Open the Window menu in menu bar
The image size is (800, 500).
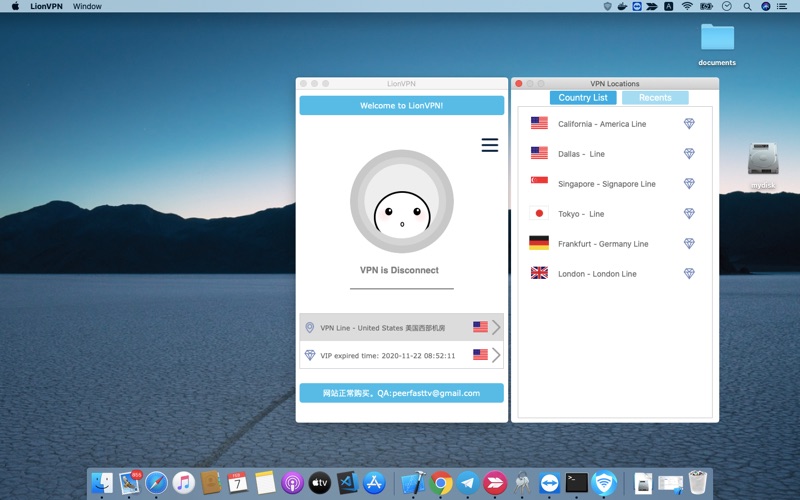(87, 6)
